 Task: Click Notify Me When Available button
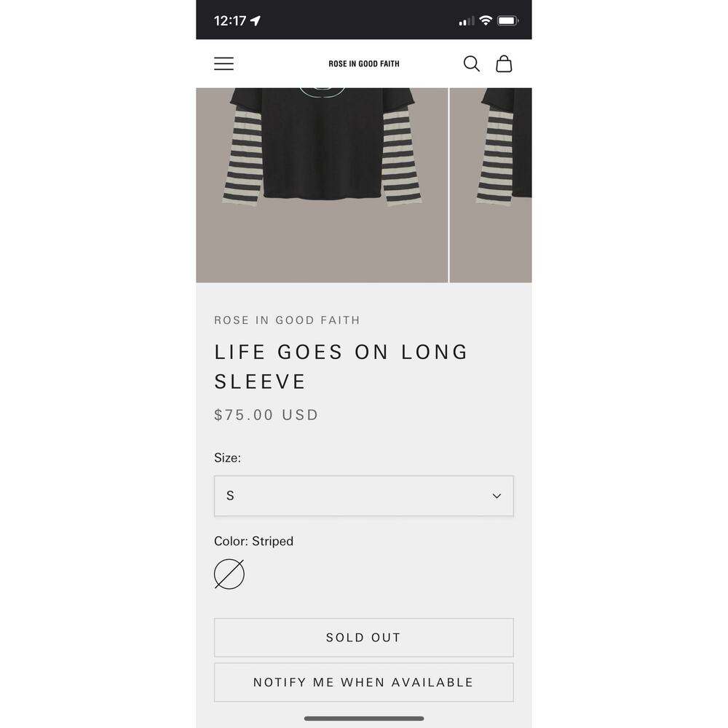click(363, 682)
